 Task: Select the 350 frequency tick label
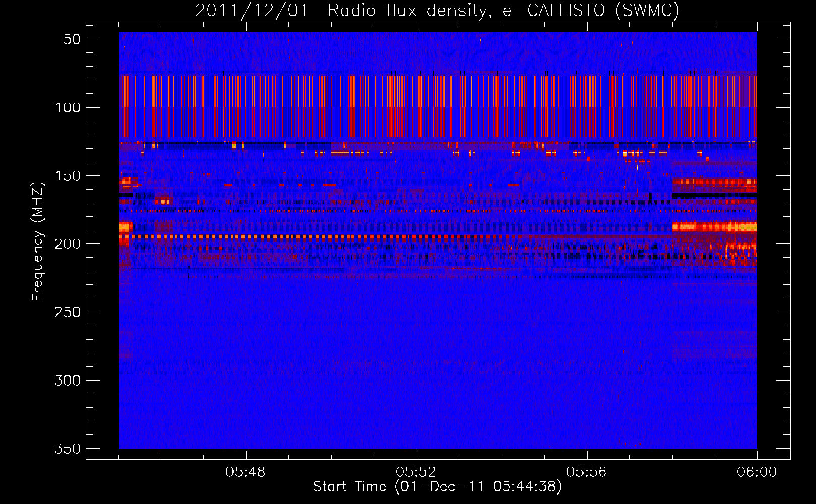(68, 449)
